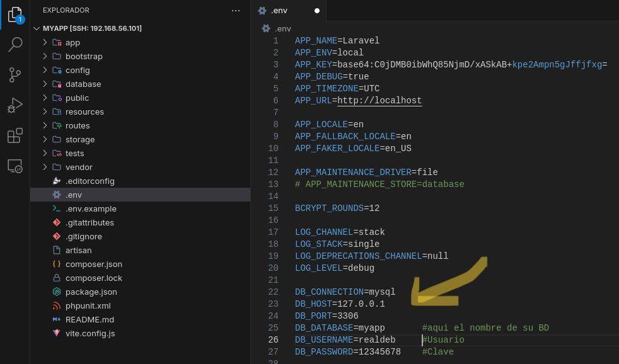Viewport: 619px width, 364px height.
Task: Click line number 13 in gutter
Action: 273,184
